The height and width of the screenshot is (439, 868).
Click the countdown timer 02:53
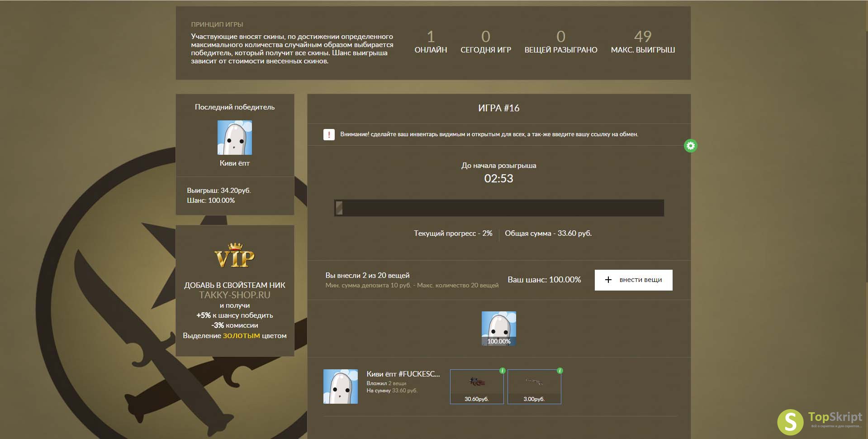click(x=498, y=178)
